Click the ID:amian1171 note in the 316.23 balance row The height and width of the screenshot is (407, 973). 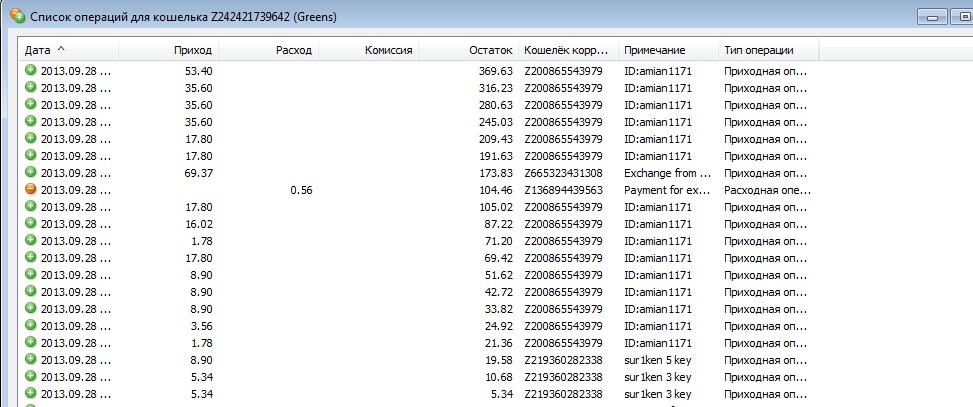pos(658,88)
